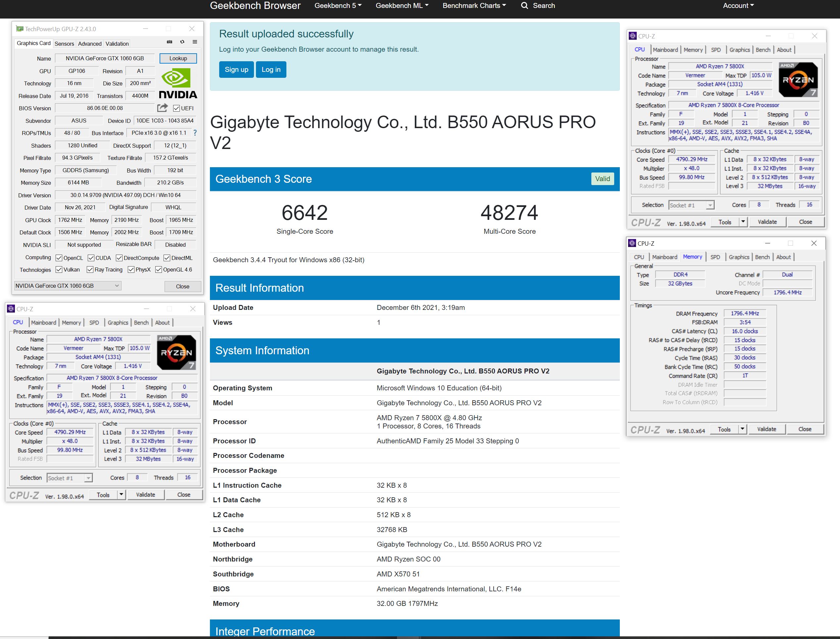Click DRAM Frequency value 1796.4 MHz

point(745,314)
